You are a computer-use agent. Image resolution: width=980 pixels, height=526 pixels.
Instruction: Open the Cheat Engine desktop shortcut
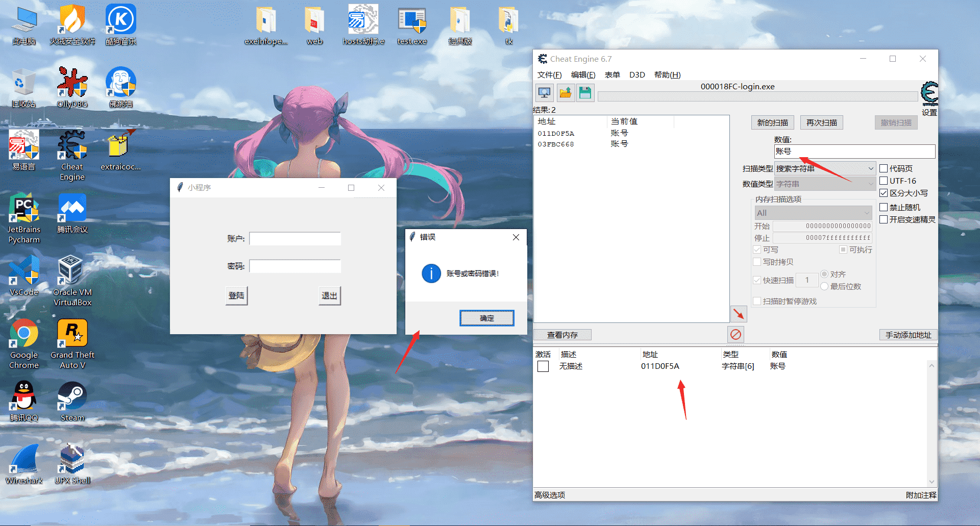pos(72,156)
